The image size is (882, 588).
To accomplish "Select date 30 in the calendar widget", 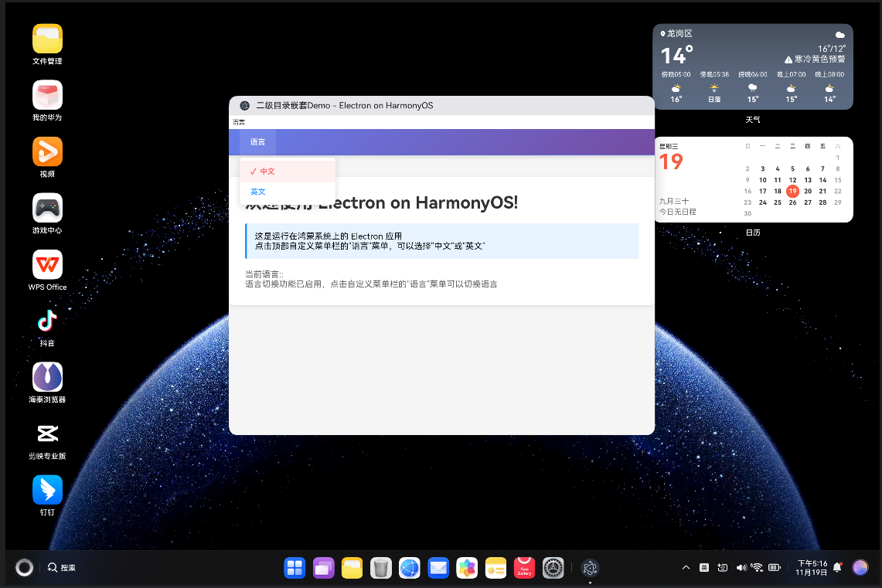I will click(747, 213).
